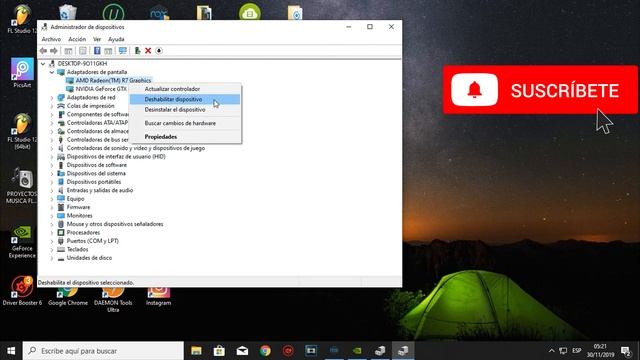640x360 pixels.
Task: Select the PicsArt desktop icon
Action: click(22, 73)
